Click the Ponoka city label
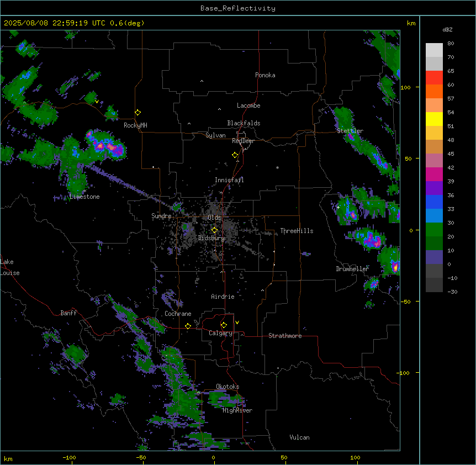This screenshot has width=476, height=465. click(265, 75)
